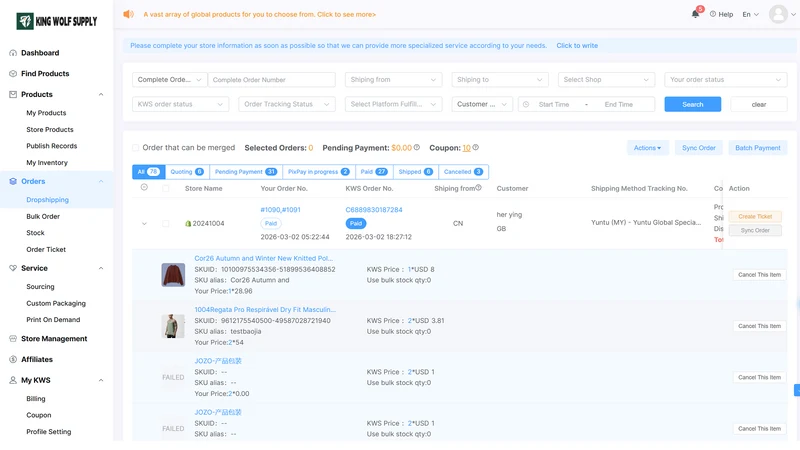Switch to the Pending Payment tab
This screenshot has height=450, width=800.
click(x=245, y=172)
